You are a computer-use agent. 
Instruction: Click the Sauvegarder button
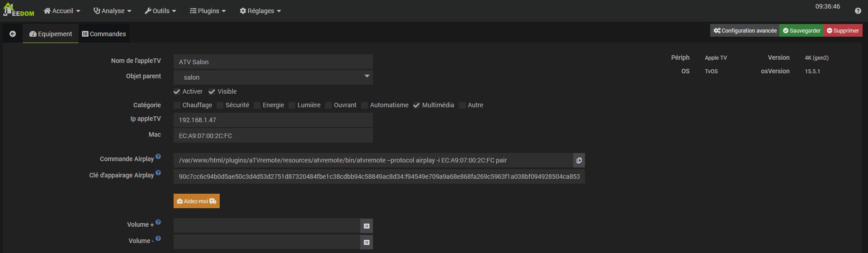click(x=802, y=31)
